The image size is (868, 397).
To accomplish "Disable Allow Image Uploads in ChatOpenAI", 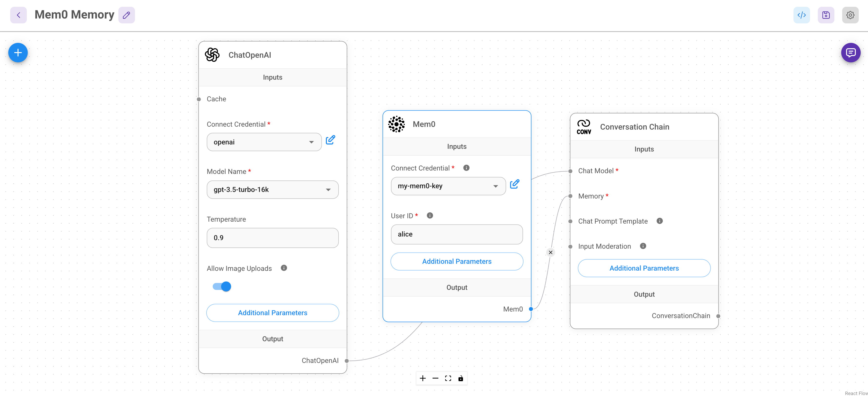I will click(x=221, y=286).
